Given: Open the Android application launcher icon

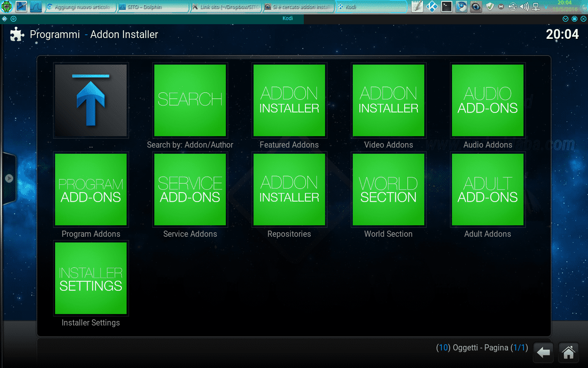Looking at the screenshot, I should 7,7.
